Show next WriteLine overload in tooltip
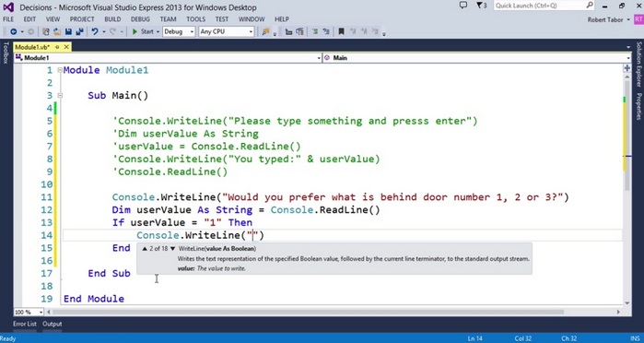 pos(173,249)
